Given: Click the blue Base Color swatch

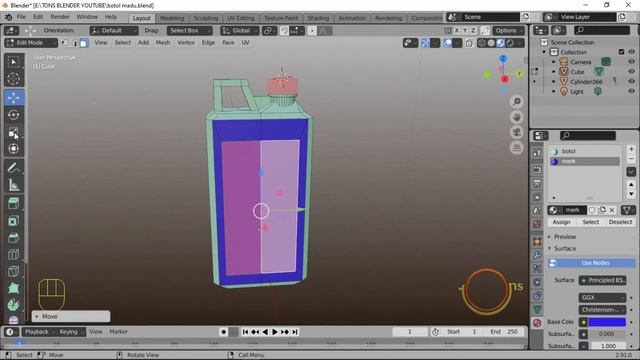Looking at the screenshot, I should coord(607,322).
